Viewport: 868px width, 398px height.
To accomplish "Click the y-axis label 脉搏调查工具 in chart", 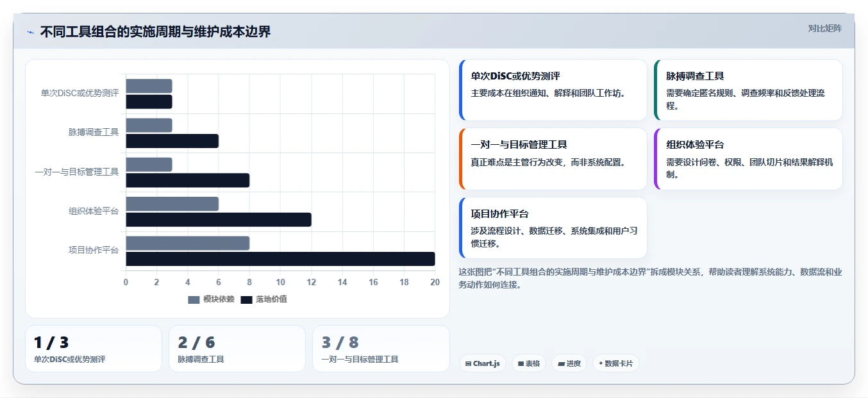I will point(94,132).
